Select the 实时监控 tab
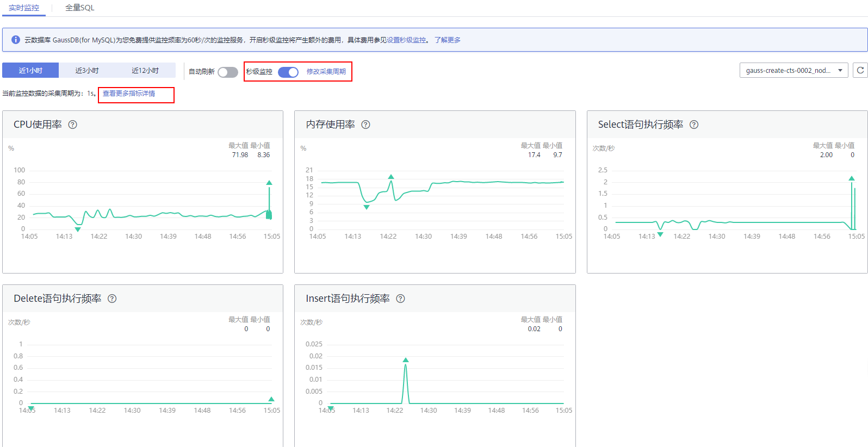 [x=24, y=8]
